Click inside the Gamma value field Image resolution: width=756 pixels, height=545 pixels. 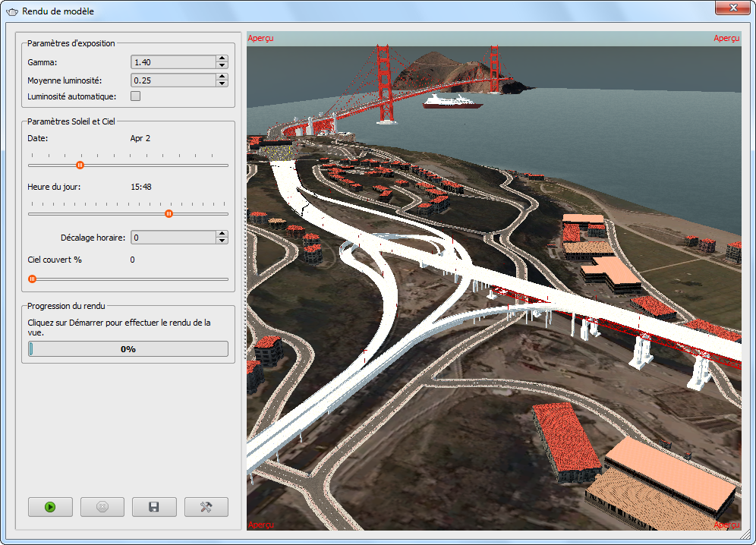coord(173,62)
